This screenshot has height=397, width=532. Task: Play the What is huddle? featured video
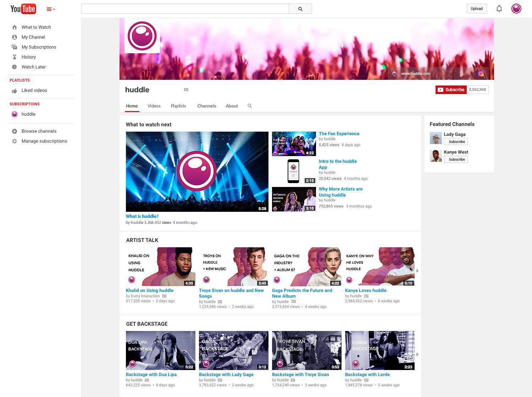tap(197, 172)
